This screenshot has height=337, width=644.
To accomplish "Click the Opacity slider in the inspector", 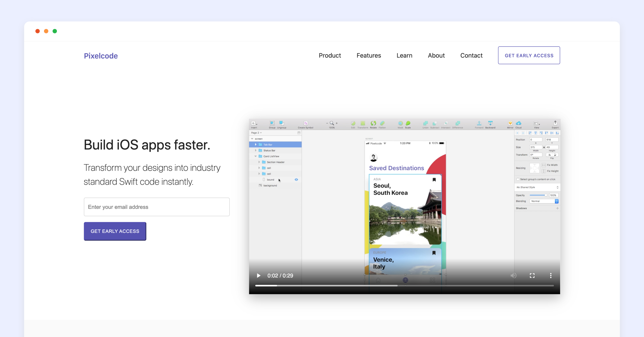I will 538,196.
